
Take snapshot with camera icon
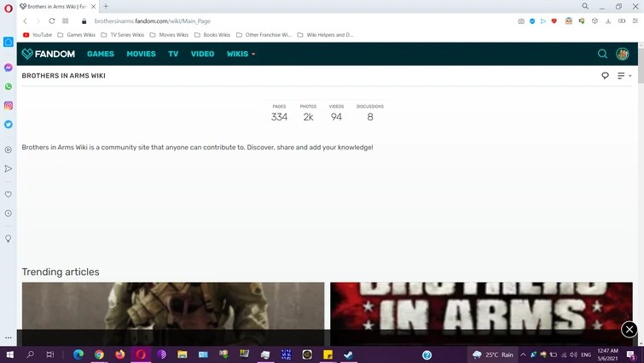point(521,21)
